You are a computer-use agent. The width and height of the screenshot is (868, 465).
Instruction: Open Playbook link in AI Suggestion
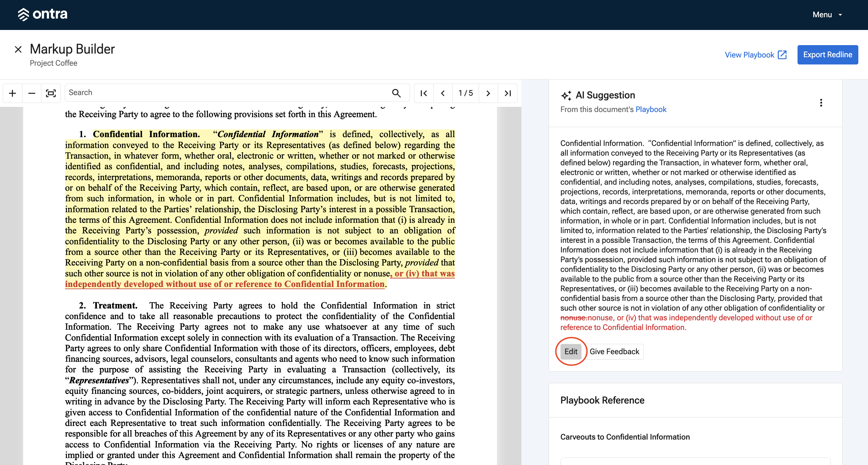tap(651, 109)
